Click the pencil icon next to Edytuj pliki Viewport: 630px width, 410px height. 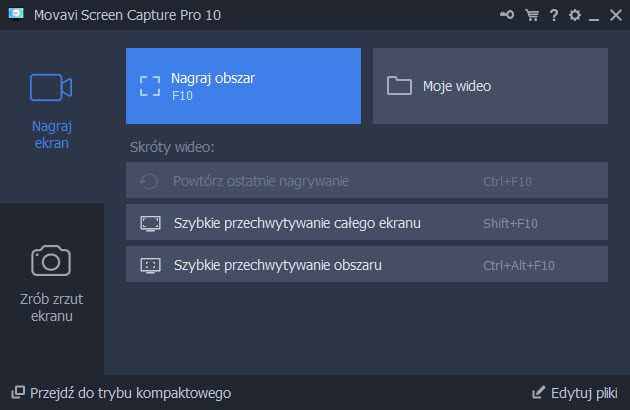coord(540,393)
